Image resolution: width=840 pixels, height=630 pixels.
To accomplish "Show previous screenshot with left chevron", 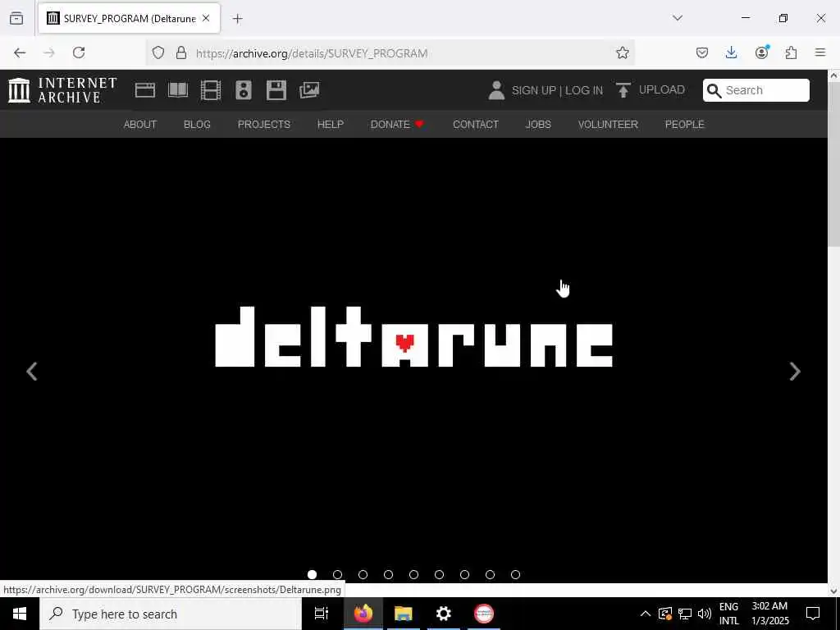I will point(32,372).
